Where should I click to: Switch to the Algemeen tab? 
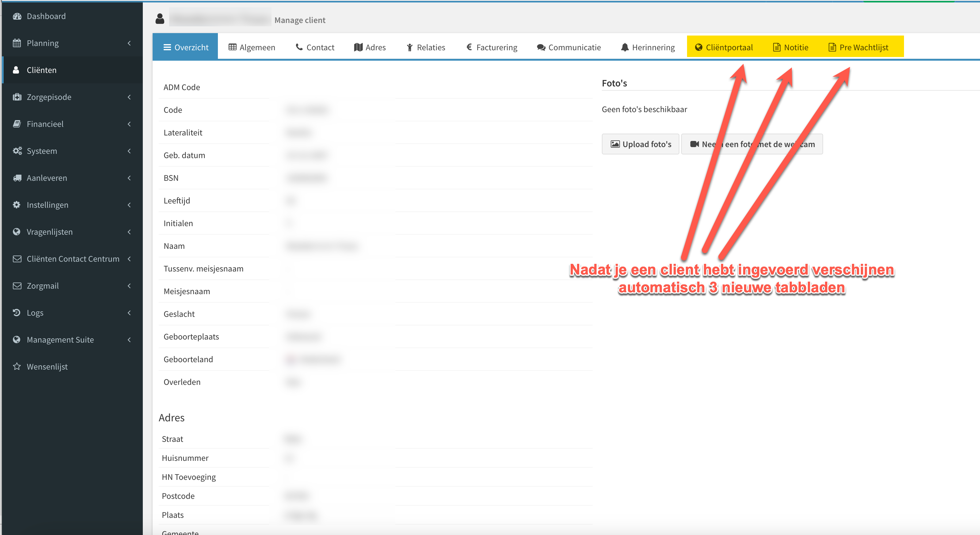point(252,47)
